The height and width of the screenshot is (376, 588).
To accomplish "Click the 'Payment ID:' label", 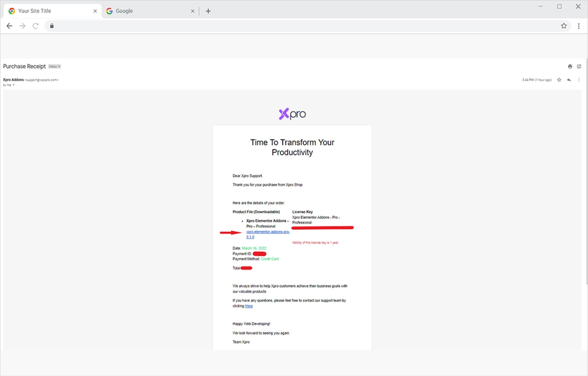I will (x=242, y=253).
